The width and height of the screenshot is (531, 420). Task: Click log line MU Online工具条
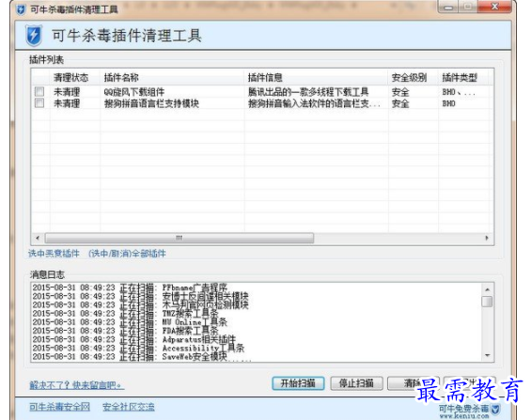pyautogui.click(x=130, y=322)
